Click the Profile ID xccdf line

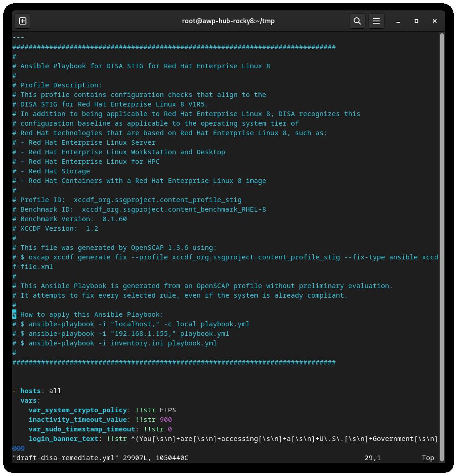pos(127,200)
